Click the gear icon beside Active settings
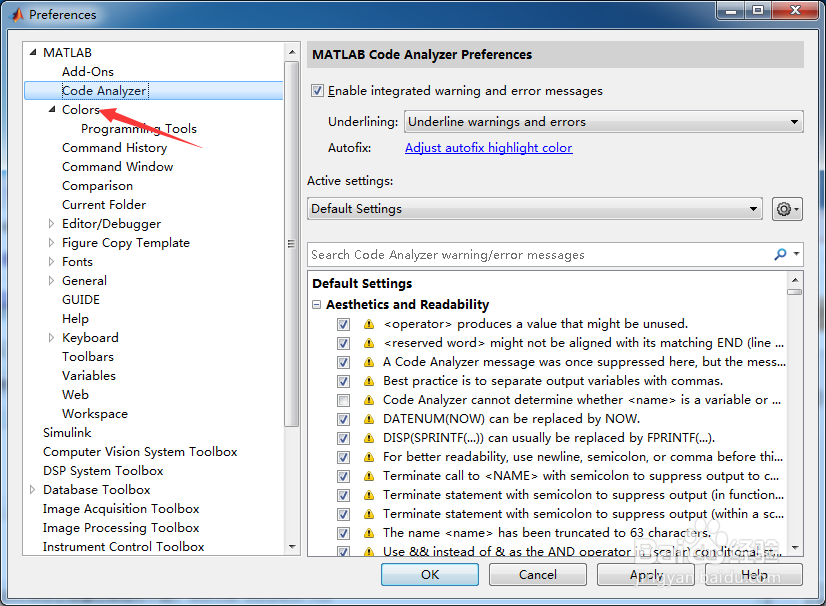Viewport: 826px width, 606px height. (x=783, y=209)
